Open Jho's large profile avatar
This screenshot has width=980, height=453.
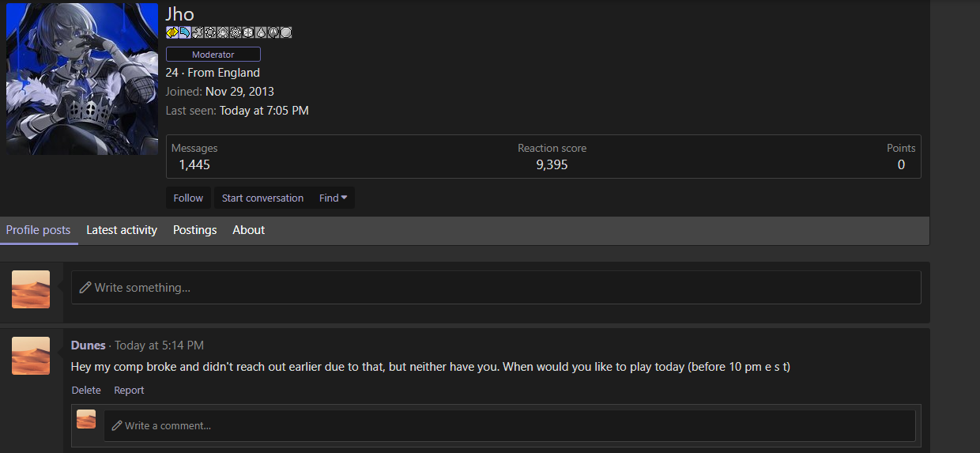click(82, 79)
